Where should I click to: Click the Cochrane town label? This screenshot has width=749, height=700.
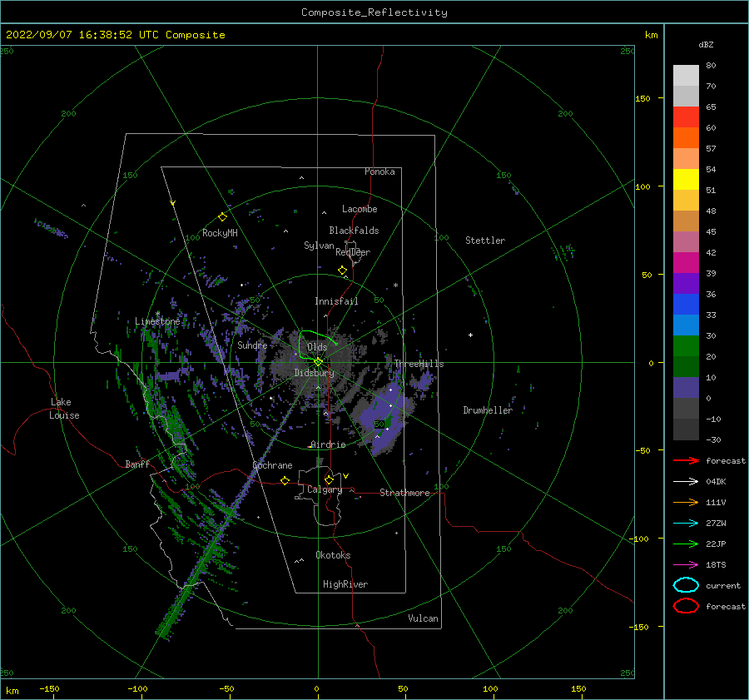coord(272,465)
